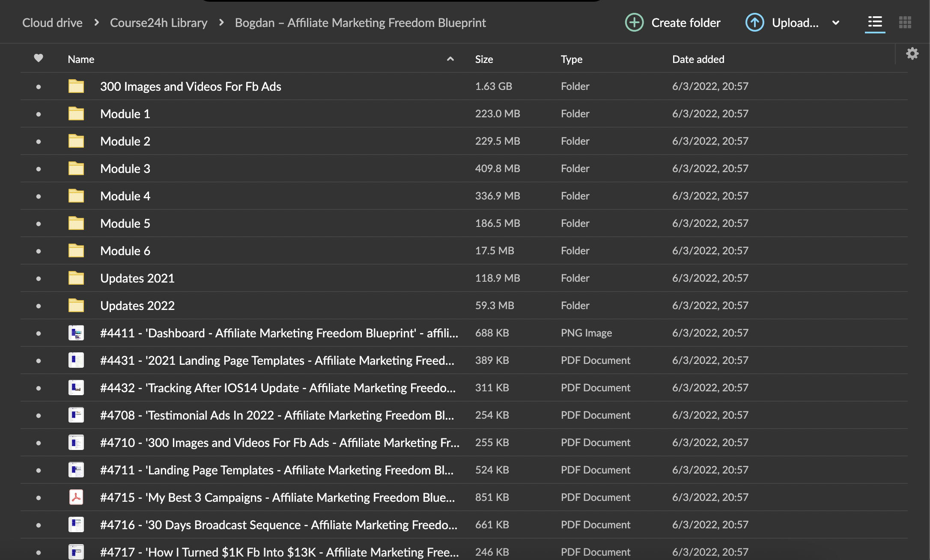Click the Create folder plus icon

[634, 23]
